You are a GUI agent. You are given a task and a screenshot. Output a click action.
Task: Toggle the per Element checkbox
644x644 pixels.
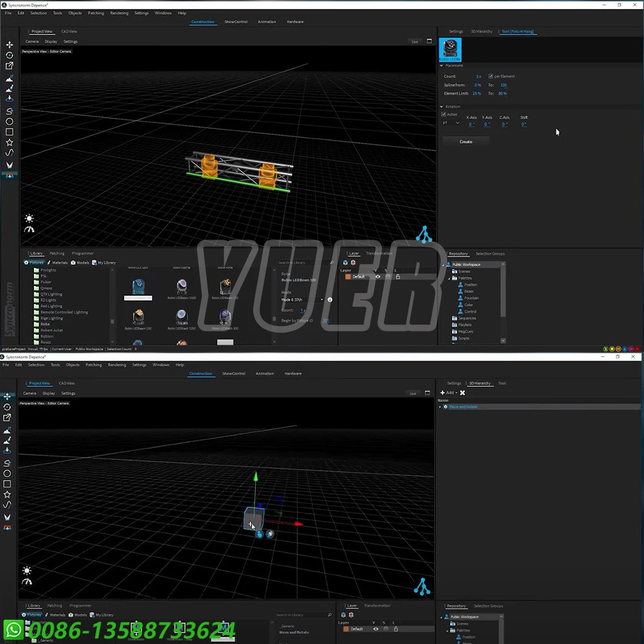click(x=490, y=76)
